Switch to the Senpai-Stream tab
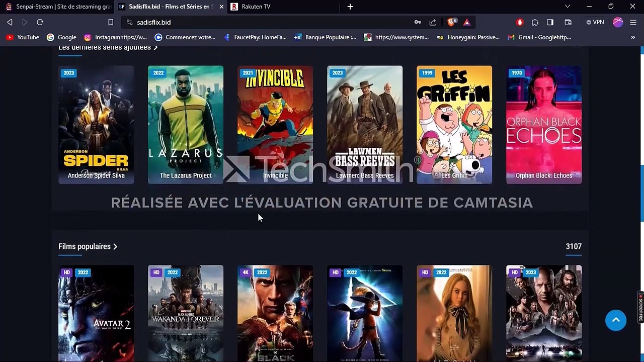 [x=58, y=7]
